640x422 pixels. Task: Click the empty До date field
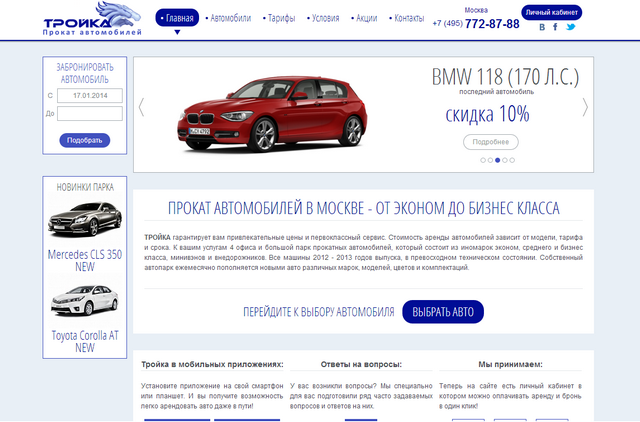90,113
